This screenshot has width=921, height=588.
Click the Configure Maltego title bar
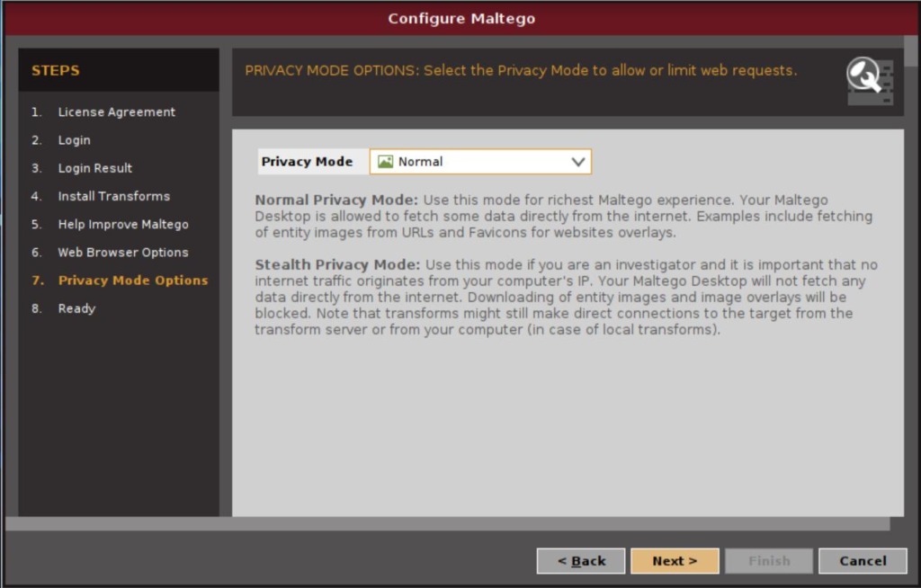460,19
